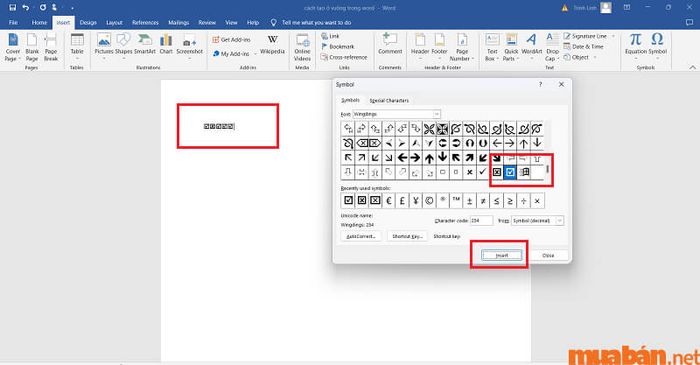Insert a Chart
Image resolution: width=700 pixels, height=365 pixels.
(x=166, y=45)
